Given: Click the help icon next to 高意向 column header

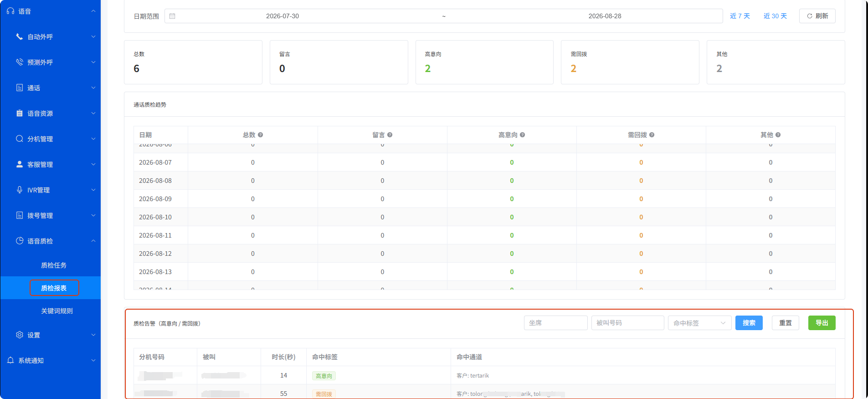Looking at the screenshot, I should tap(522, 135).
